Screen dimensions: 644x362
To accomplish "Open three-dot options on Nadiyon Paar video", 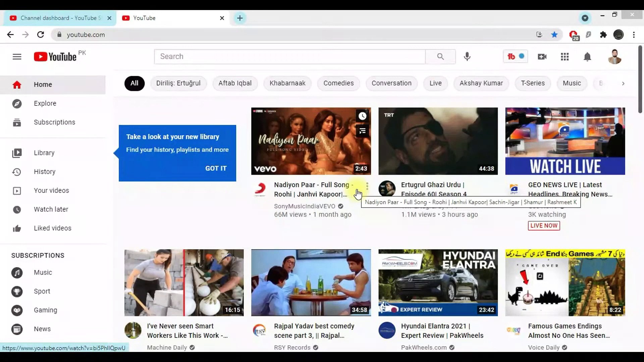I will (x=367, y=186).
